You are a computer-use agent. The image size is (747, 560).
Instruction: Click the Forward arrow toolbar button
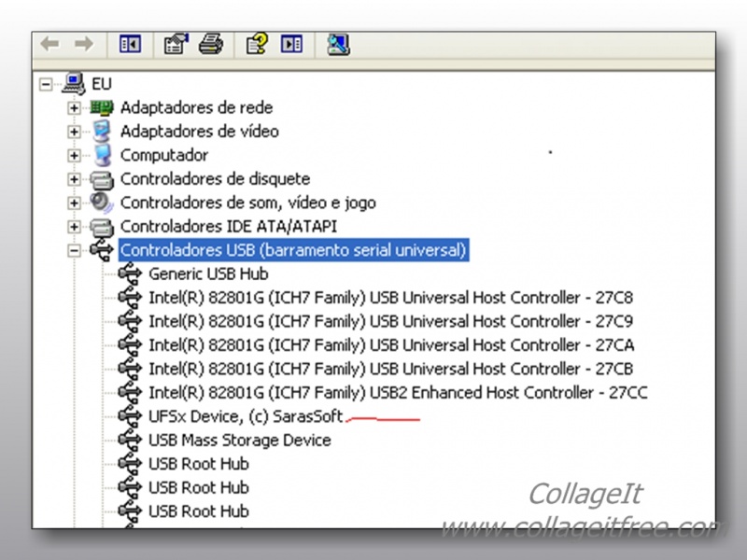84,44
